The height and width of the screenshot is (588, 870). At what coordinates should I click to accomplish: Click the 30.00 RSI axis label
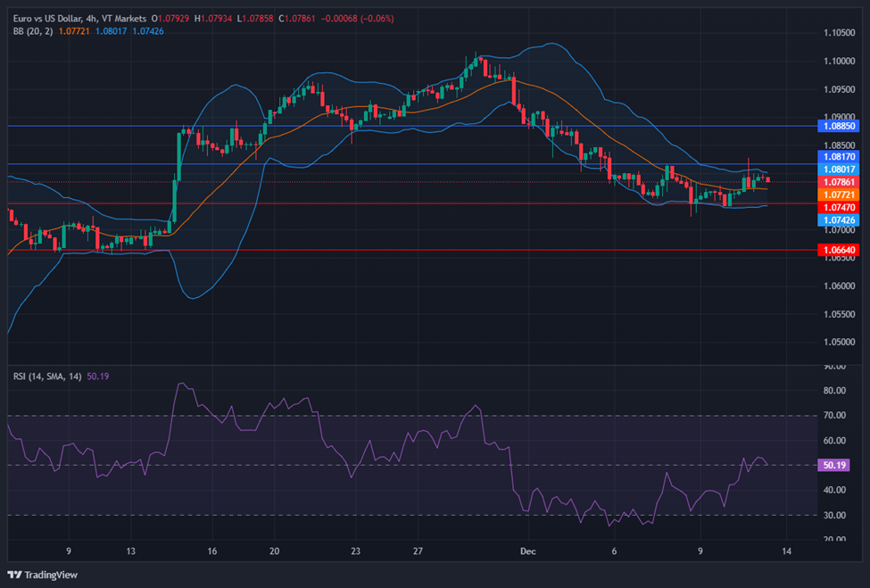click(x=834, y=516)
